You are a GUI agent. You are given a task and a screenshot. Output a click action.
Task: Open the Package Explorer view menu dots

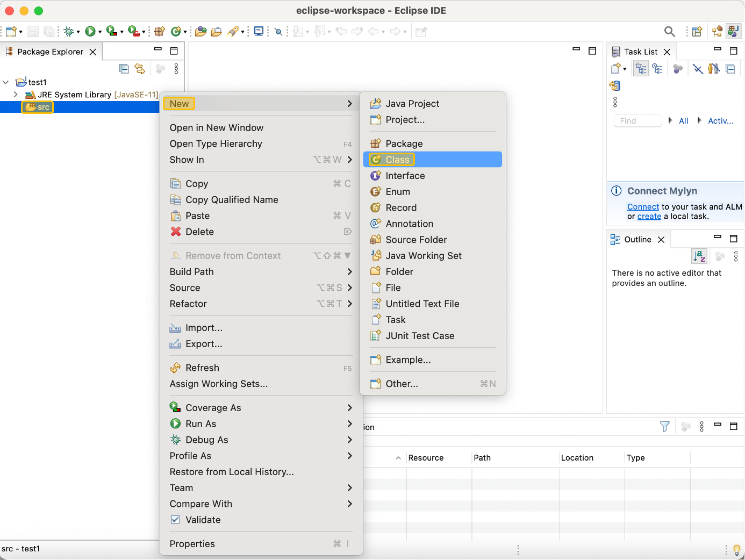(176, 69)
